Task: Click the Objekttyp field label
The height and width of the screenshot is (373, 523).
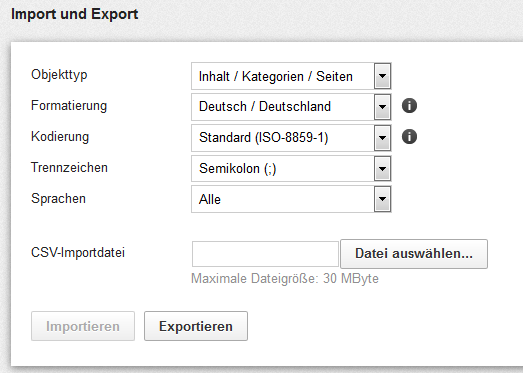Action: pos(59,75)
